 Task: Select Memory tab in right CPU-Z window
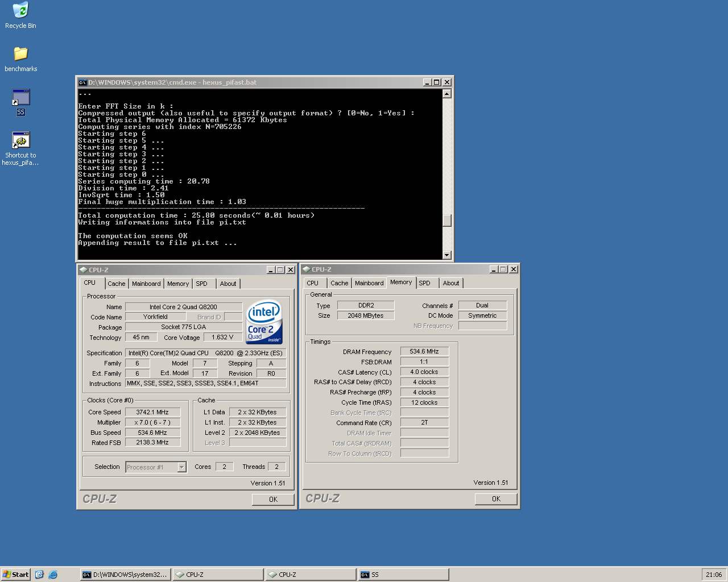[401, 282]
